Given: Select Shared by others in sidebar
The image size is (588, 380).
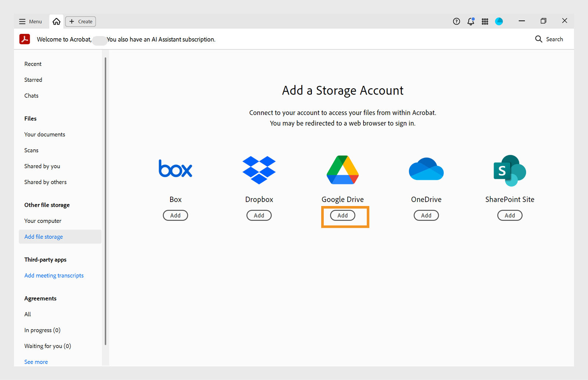Looking at the screenshot, I should click(x=45, y=182).
